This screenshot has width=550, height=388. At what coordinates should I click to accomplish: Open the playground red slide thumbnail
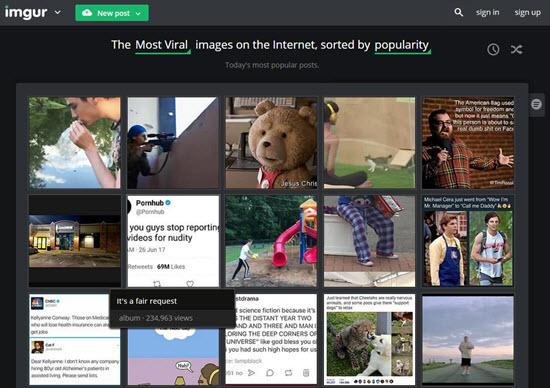click(x=271, y=241)
